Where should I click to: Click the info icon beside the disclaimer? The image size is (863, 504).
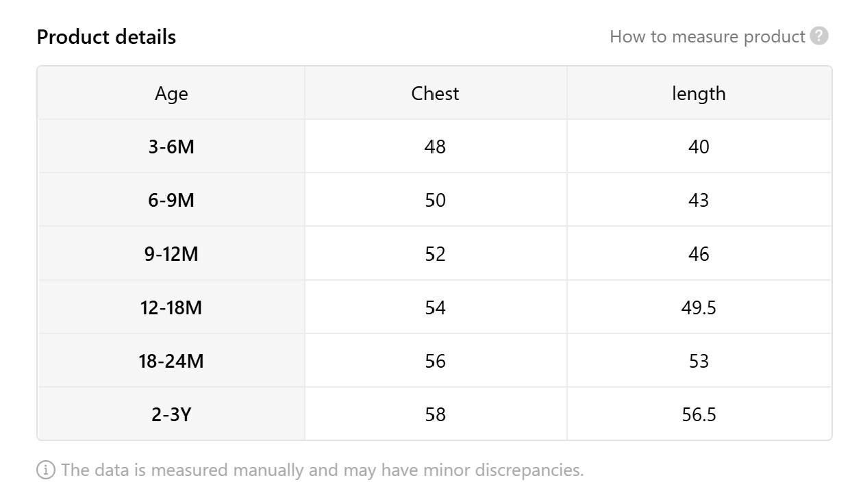pos(46,470)
